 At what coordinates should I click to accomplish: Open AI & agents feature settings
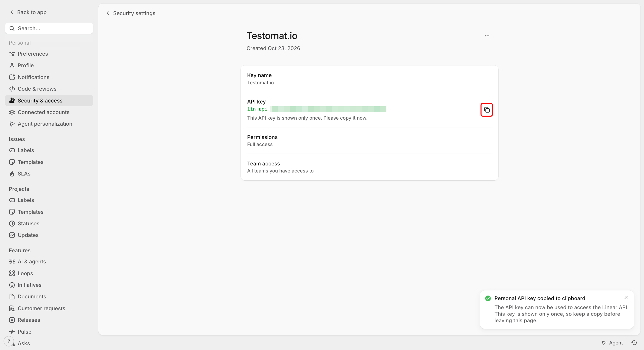click(49, 262)
